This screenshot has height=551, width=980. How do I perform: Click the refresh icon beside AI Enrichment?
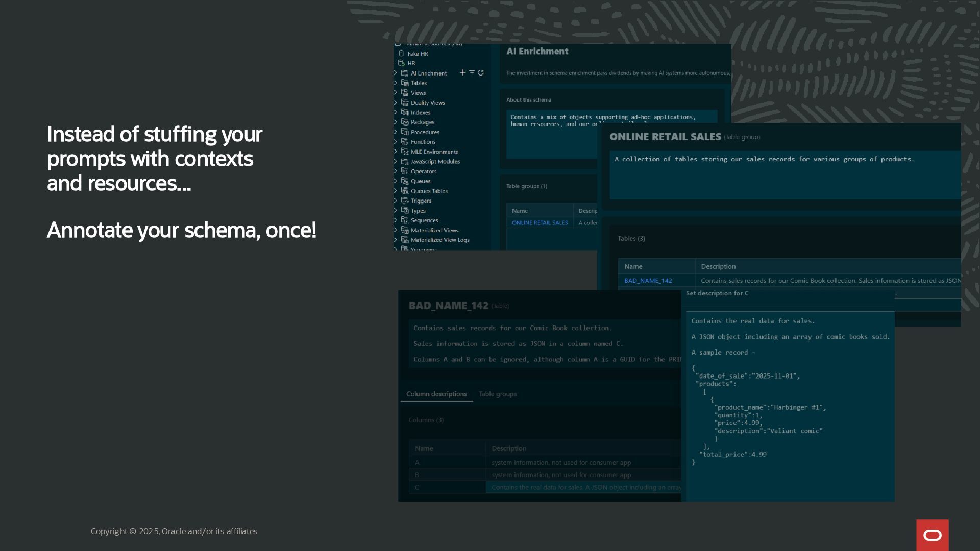click(481, 73)
